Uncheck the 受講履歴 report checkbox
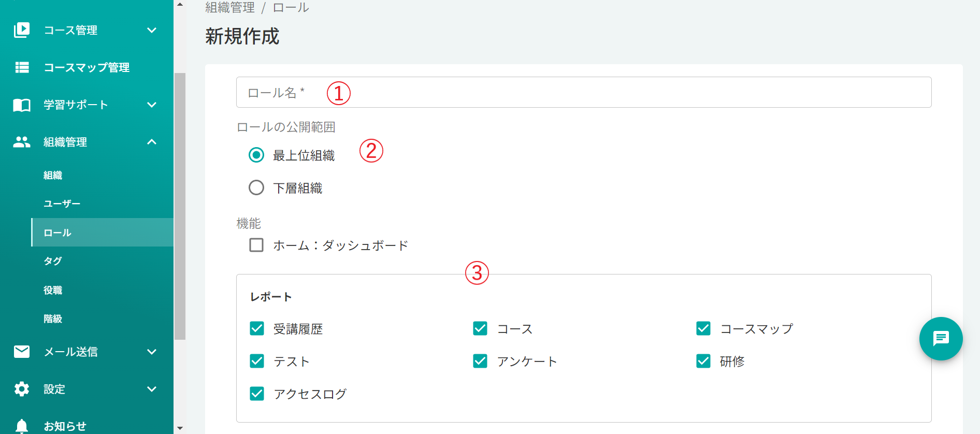 257,328
